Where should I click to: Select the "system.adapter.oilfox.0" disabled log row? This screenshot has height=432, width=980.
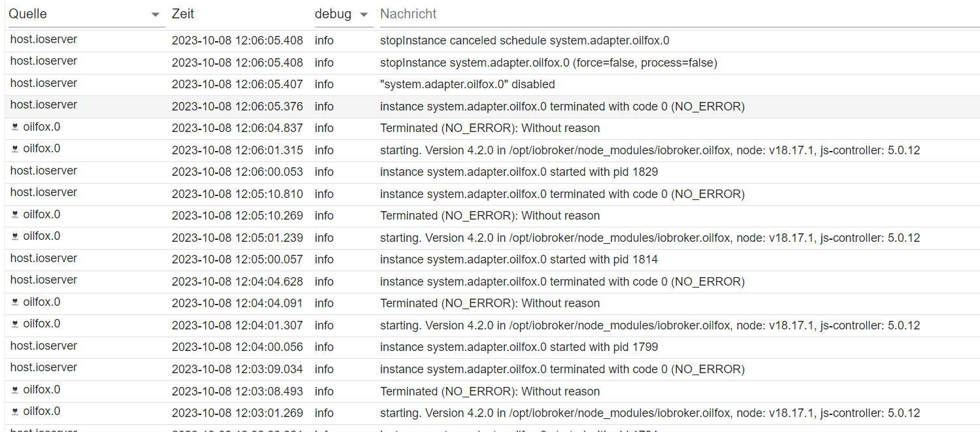coord(490,84)
